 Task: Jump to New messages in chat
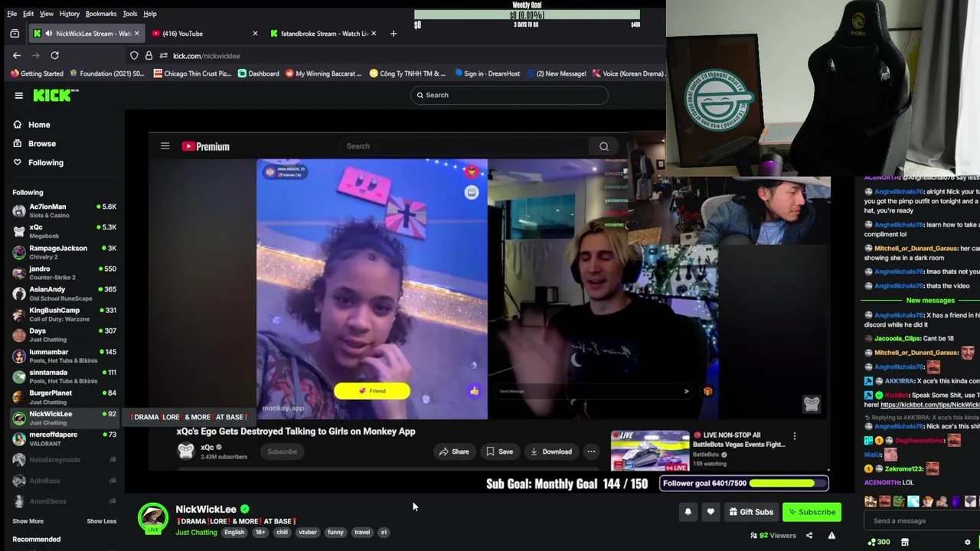(x=930, y=301)
